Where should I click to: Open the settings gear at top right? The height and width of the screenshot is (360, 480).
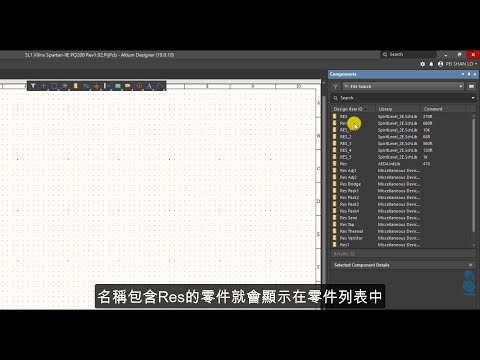(423, 64)
